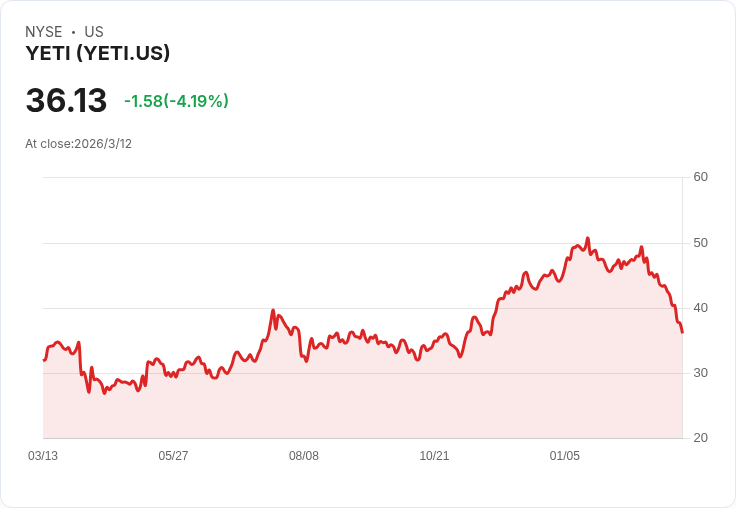
Task: Click the highest peak of the price line
Action: click(587, 239)
